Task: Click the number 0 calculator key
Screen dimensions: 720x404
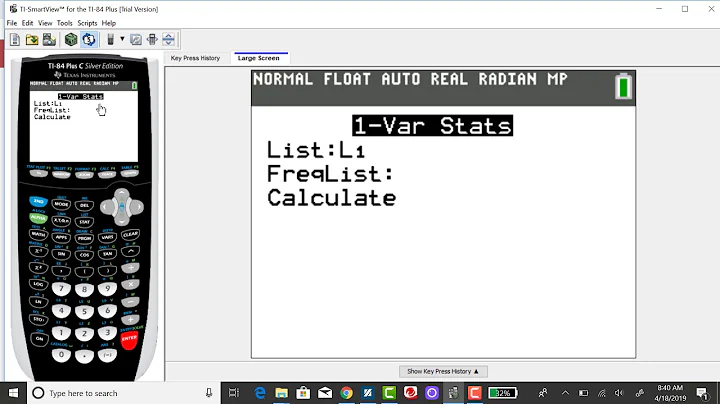Action: click(x=61, y=355)
